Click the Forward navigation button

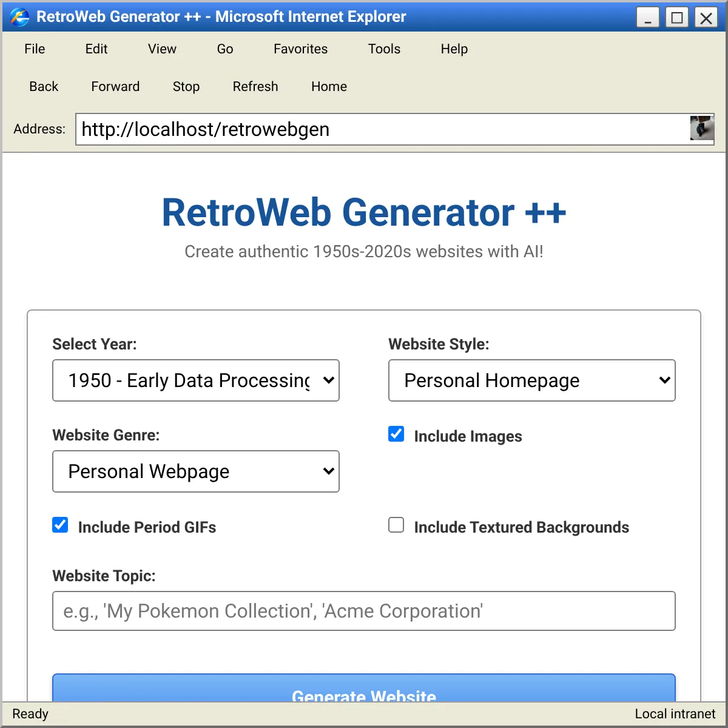tap(115, 87)
